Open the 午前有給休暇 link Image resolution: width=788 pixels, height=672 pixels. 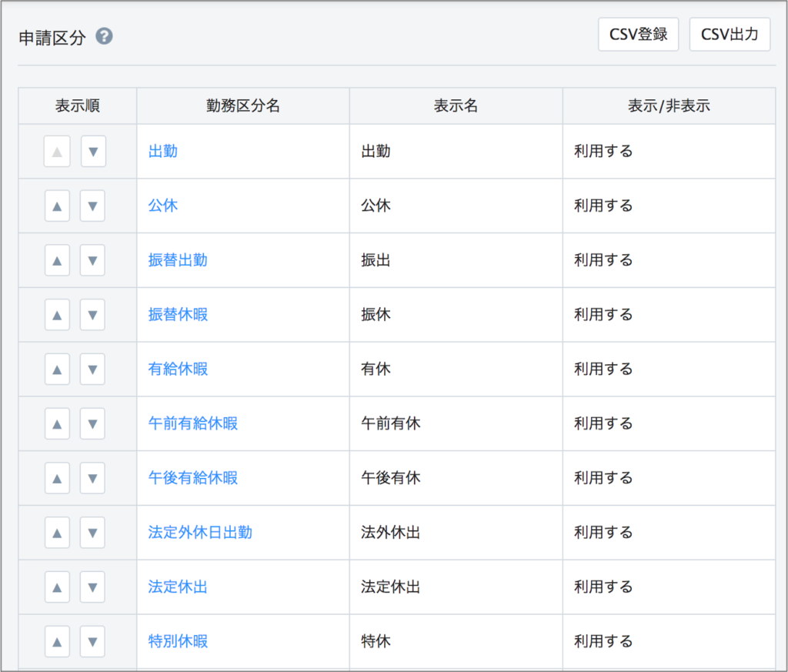(193, 423)
